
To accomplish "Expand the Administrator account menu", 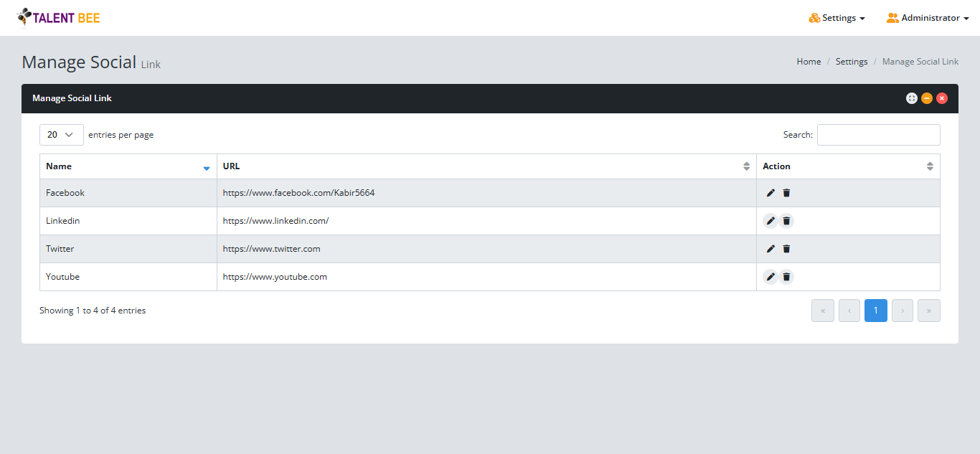I will [x=927, y=17].
